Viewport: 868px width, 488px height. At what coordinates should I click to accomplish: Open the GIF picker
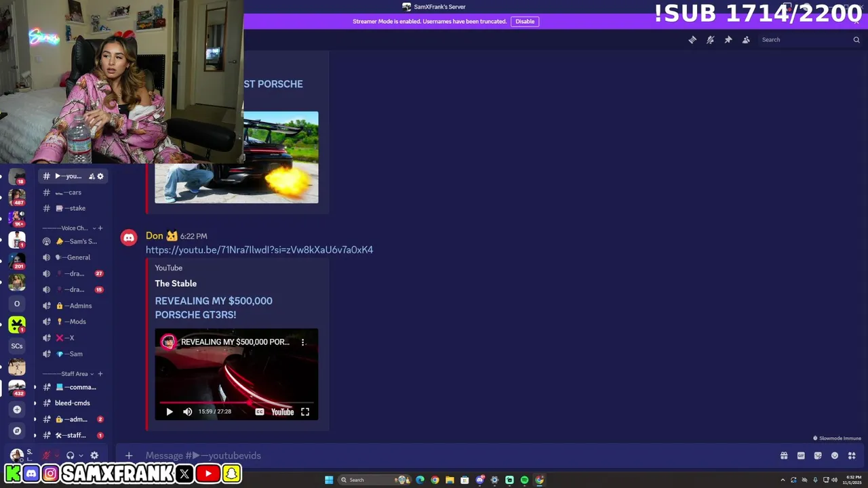tap(801, 455)
